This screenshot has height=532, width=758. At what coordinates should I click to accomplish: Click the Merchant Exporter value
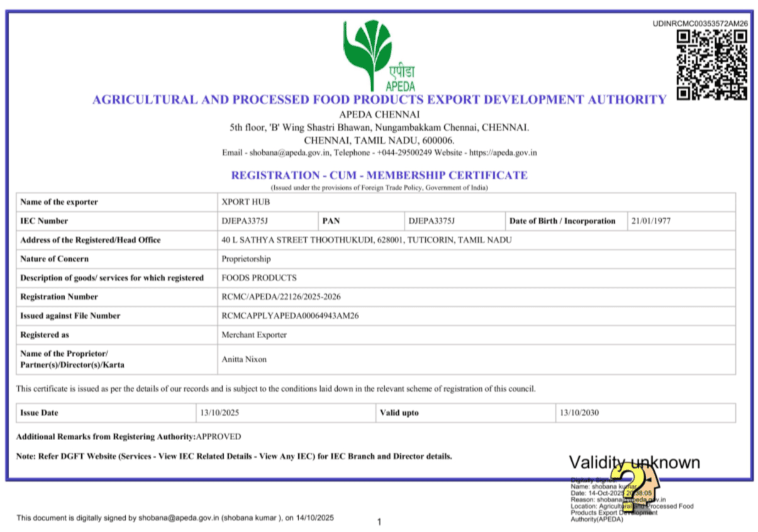coord(254,335)
